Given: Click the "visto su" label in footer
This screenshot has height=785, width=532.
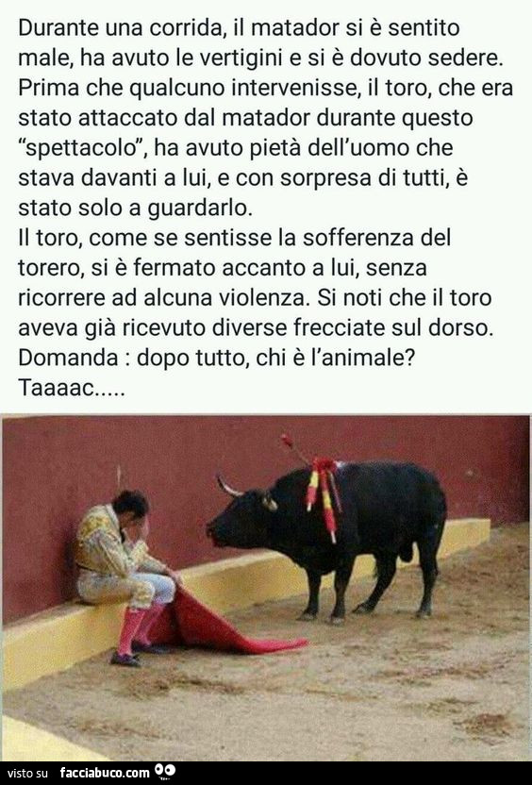Looking at the screenshot, I should (27, 773).
